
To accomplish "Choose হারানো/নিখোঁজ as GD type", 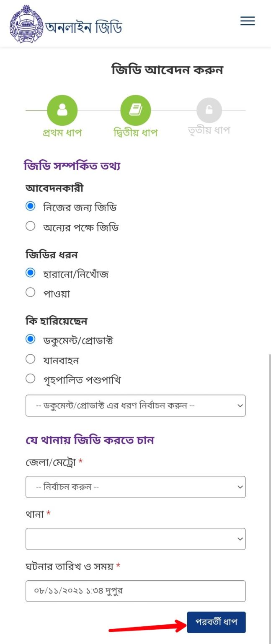I will pyautogui.click(x=30, y=273).
